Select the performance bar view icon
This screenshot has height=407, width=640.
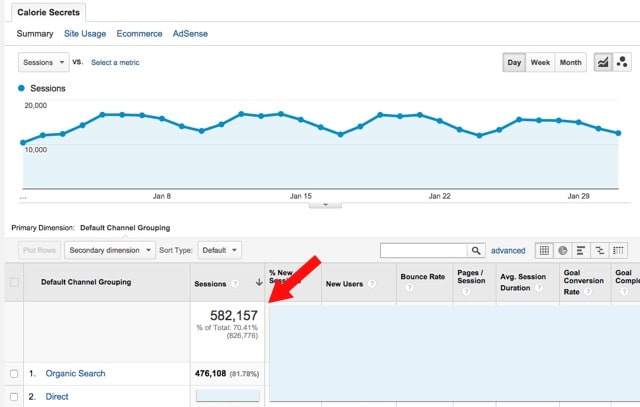pos(582,250)
